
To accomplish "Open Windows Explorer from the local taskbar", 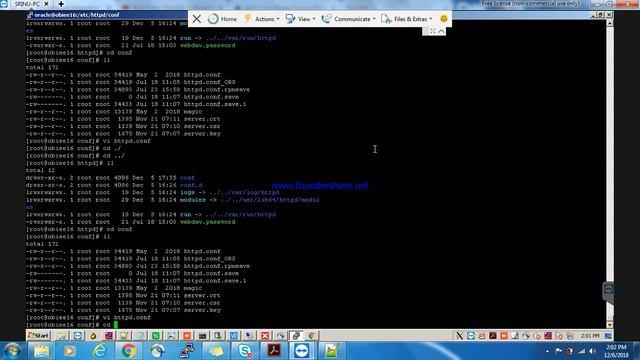I will pyautogui.click(x=41, y=351).
